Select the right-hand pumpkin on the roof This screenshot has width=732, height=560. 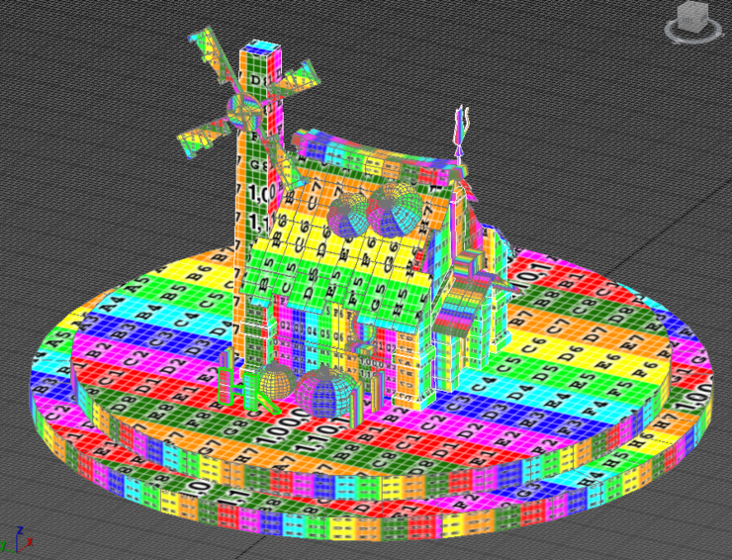pos(394,209)
